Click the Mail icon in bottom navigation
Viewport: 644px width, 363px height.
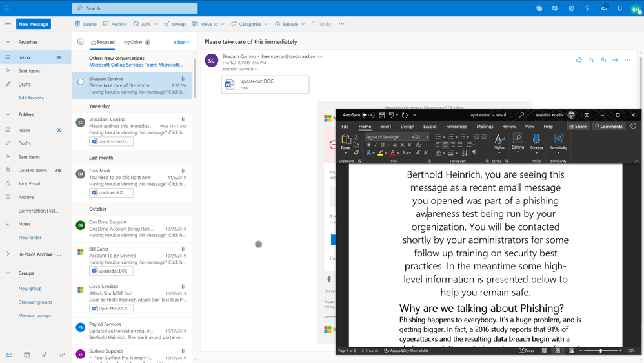[9, 355]
